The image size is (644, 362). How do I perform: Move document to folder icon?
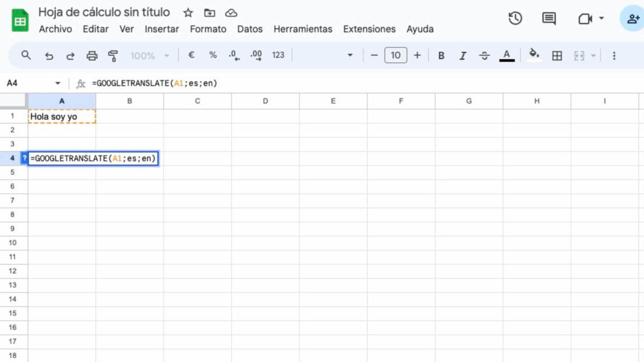[x=209, y=13]
